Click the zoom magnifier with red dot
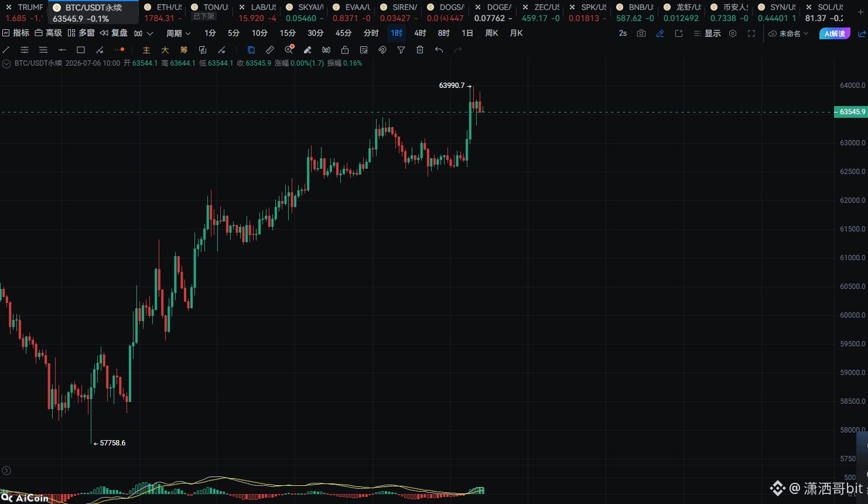 point(289,50)
